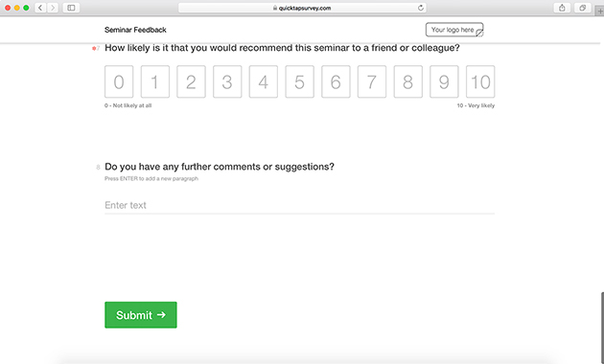Screen dimensions: 604x364
Task: Click the logo edit icon
Action: tap(479, 34)
